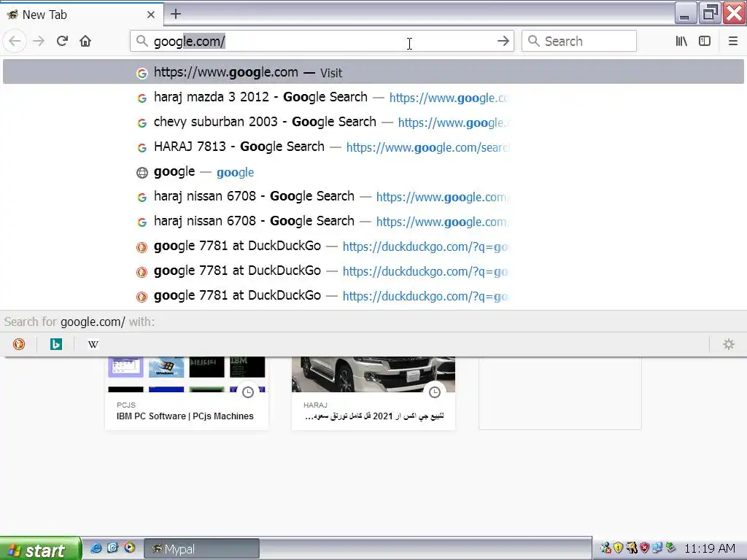Open the home page button
Viewport: 747px width, 560px height.
click(85, 41)
